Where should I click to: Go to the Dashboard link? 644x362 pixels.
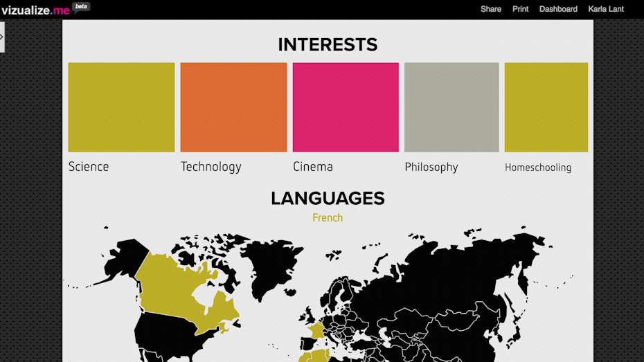pyautogui.click(x=558, y=9)
